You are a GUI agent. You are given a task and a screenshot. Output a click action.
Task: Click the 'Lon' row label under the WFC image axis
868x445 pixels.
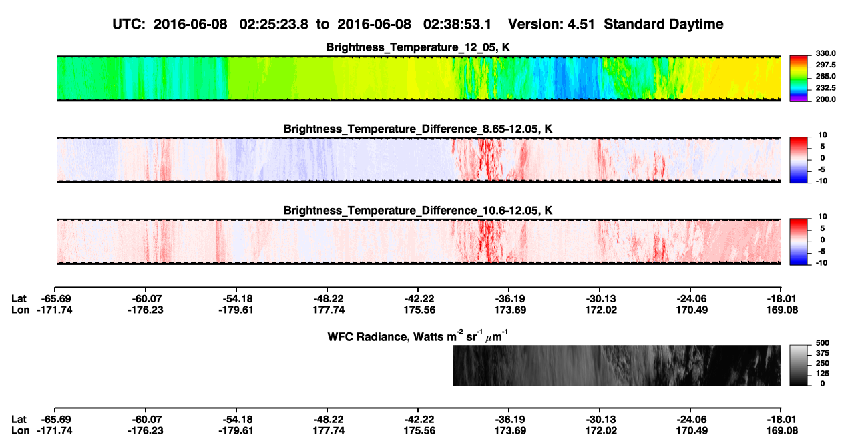(x=21, y=430)
